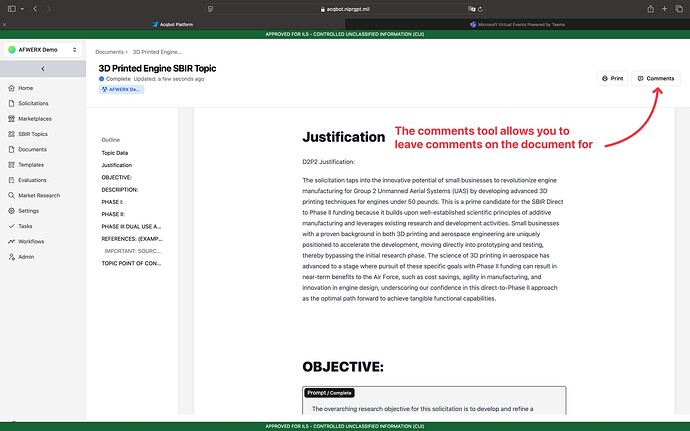Click the Complete status indicator
Image resolution: width=690 pixels, height=431 pixels.
[x=114, y=79]
